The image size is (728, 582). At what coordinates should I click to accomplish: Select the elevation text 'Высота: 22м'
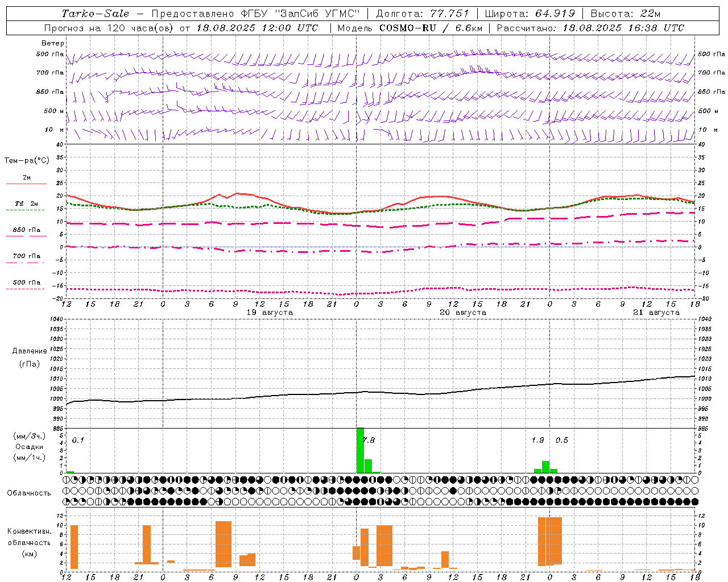[626, 14]
